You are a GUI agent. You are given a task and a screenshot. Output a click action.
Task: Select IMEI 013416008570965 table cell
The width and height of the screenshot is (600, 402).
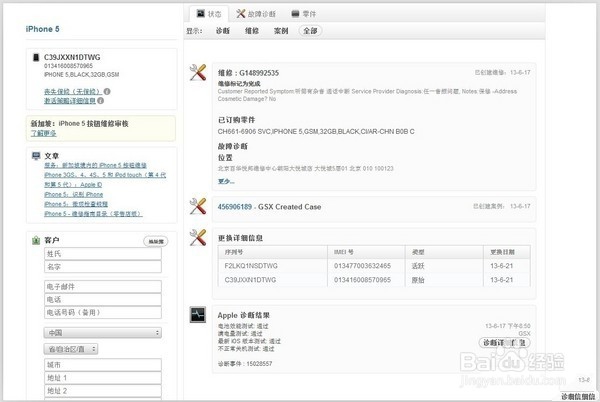(x=362, y=280)
